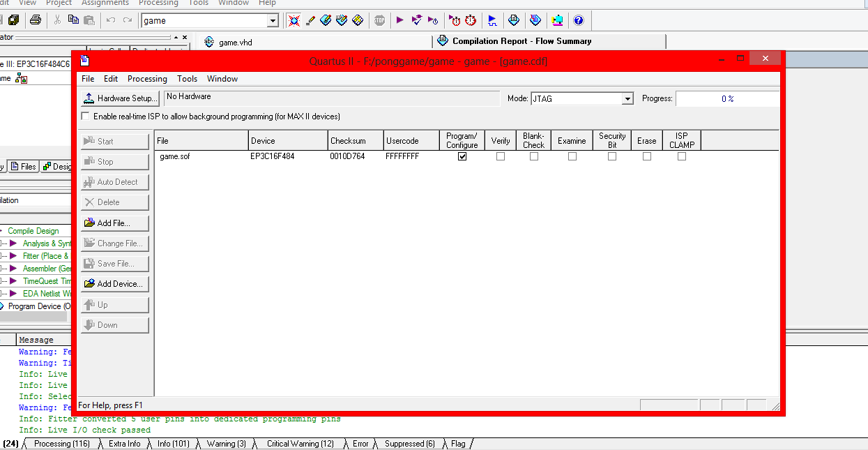Click the SOPC Builder toolbar icon

(x=557, y=20)
